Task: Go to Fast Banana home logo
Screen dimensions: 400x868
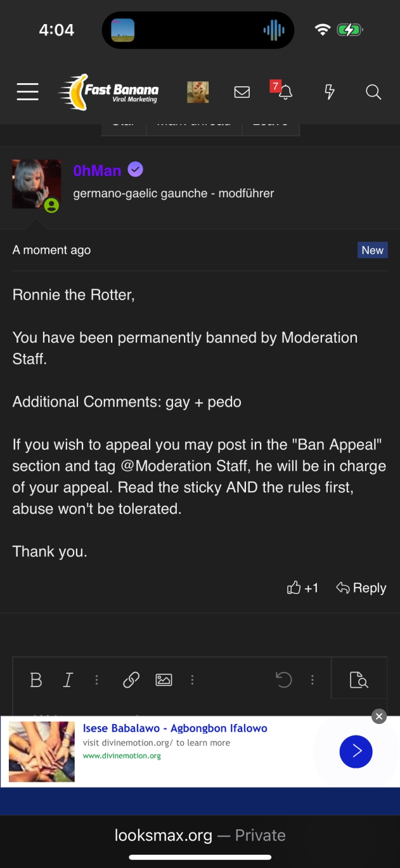Action: tap(109, 92)
